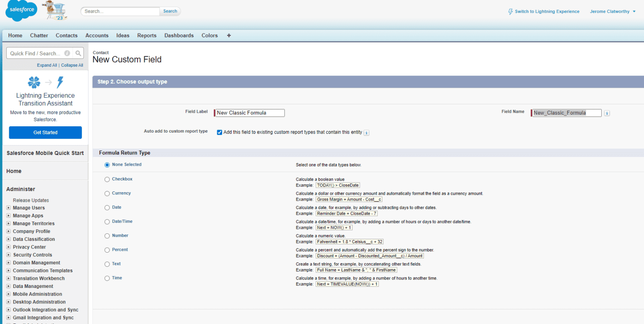Click the Collapse All link
Viewport: 644px width, 324px height.
[x=72, y=65]
